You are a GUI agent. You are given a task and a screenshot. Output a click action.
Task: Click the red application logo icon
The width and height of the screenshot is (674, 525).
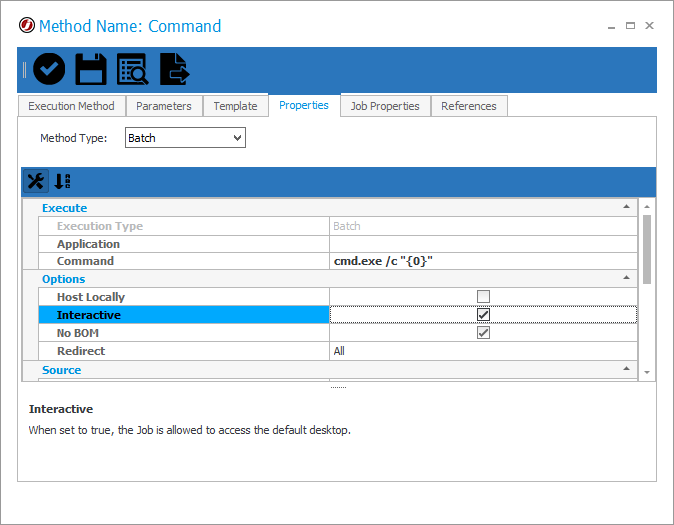click(27, 25)
